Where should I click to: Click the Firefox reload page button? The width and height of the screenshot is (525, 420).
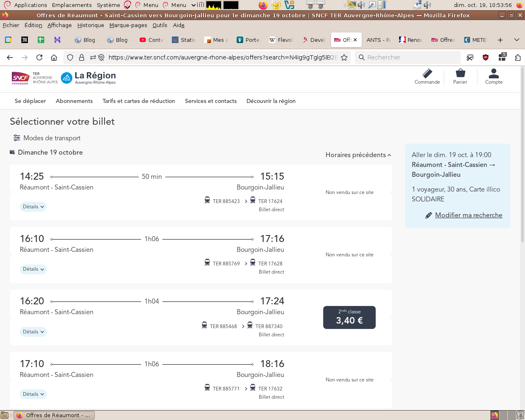tap(39, 57)
